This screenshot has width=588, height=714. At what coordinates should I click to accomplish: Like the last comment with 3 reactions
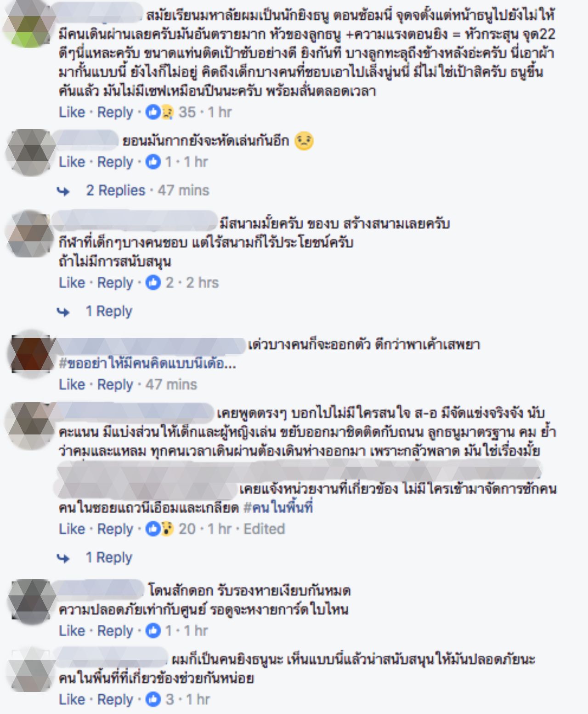pyautogui.click(x=72, y=699)
